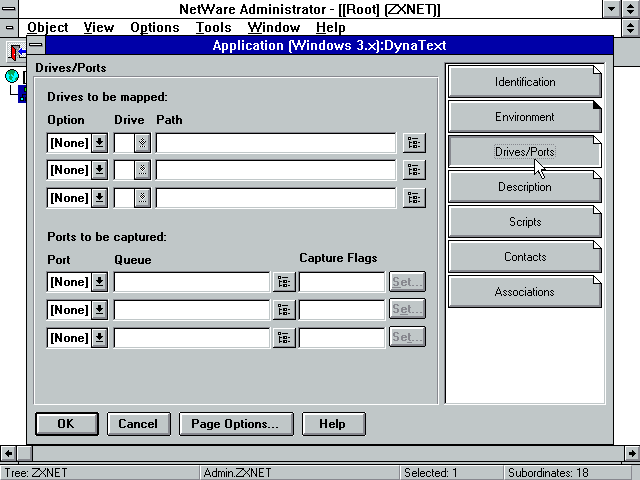The height and width of the screenshot is (480, 640).
Task: Switch to the Description page
Action: coord(524,187)
